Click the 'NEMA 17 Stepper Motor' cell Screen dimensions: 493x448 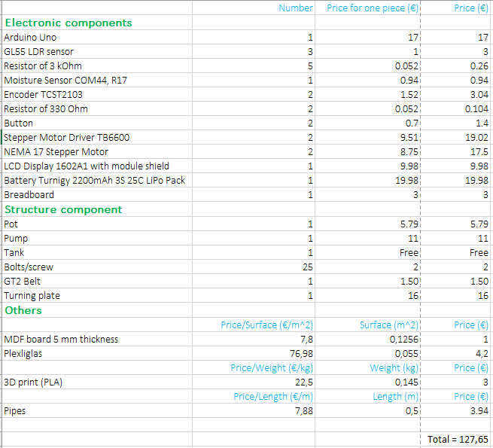[x=97, y=151]
